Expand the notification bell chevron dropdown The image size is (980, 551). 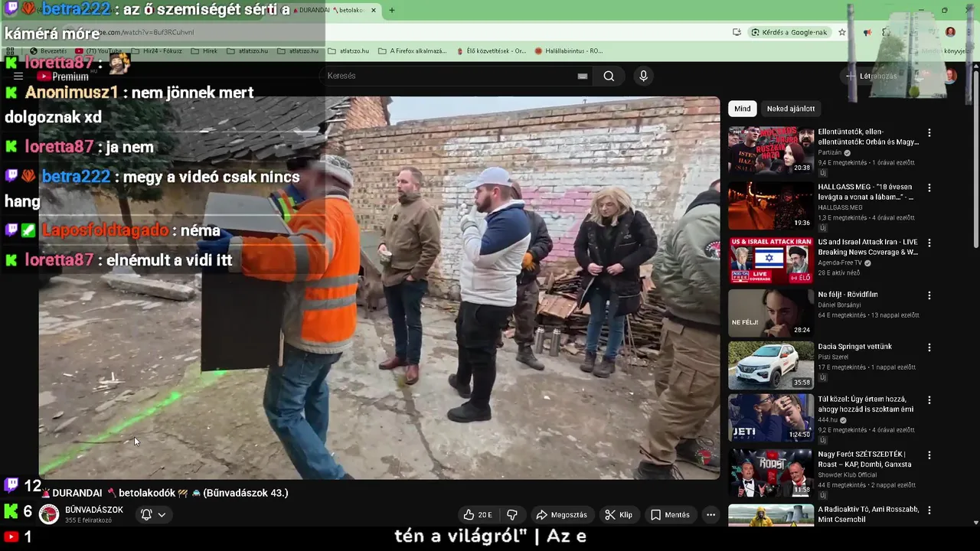[x=162, y=515]
